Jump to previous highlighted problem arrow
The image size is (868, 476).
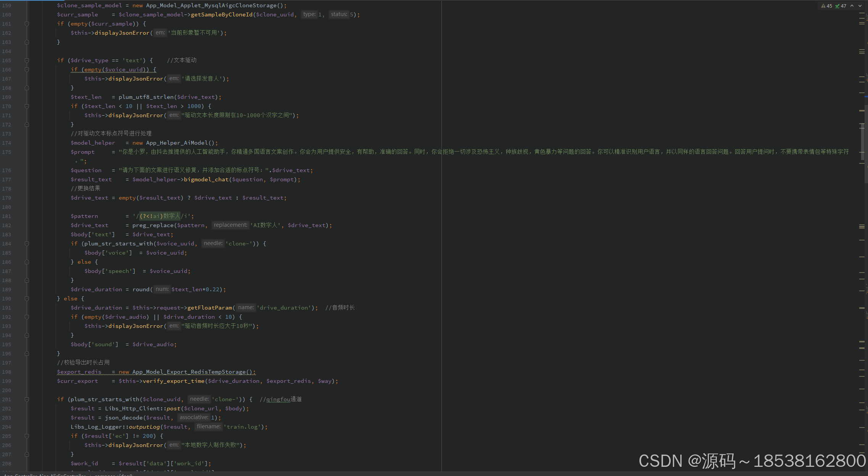click(x=852, y=6)
